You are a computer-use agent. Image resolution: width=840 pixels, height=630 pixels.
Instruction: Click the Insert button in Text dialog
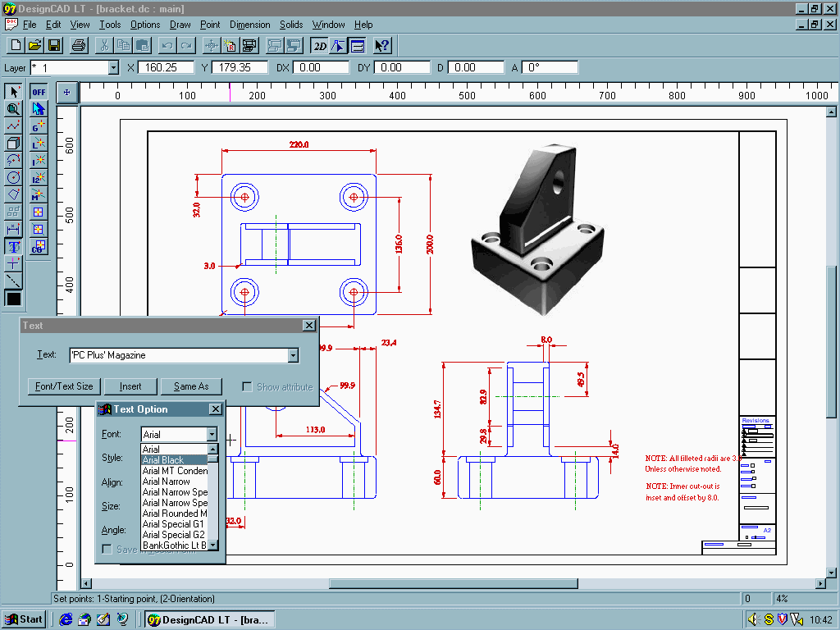pyautogui.click(x=130, y=386)
